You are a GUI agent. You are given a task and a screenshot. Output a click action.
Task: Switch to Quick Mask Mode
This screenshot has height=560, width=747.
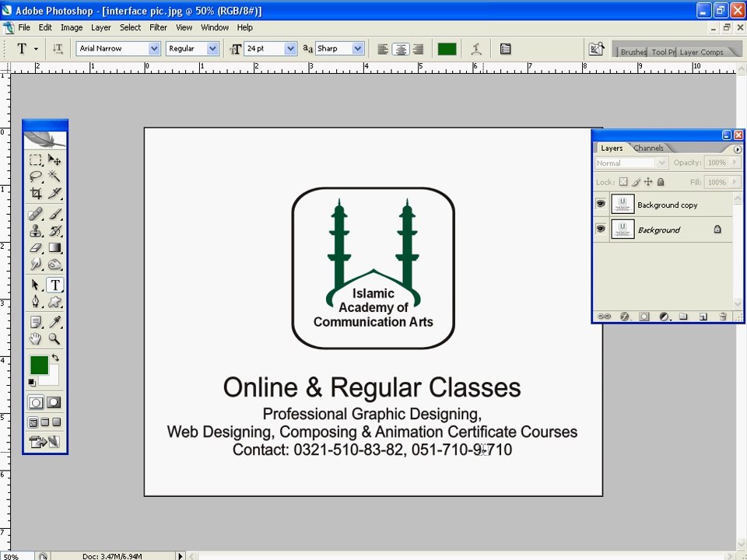(x=54, y=402)
